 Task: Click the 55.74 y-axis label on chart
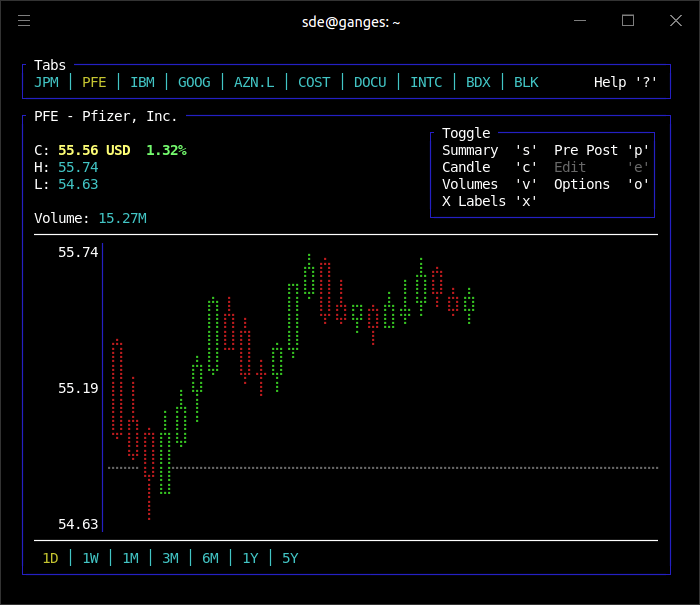point(78,252)
